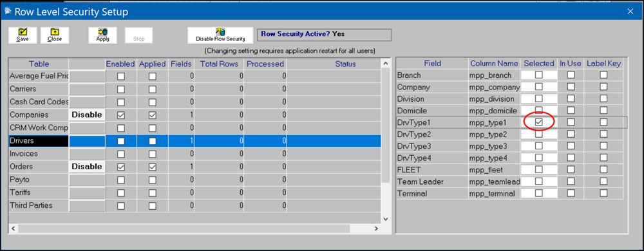
Task: Select the Invoices table row
Action: pyautogui.click(x=195, y=154)
